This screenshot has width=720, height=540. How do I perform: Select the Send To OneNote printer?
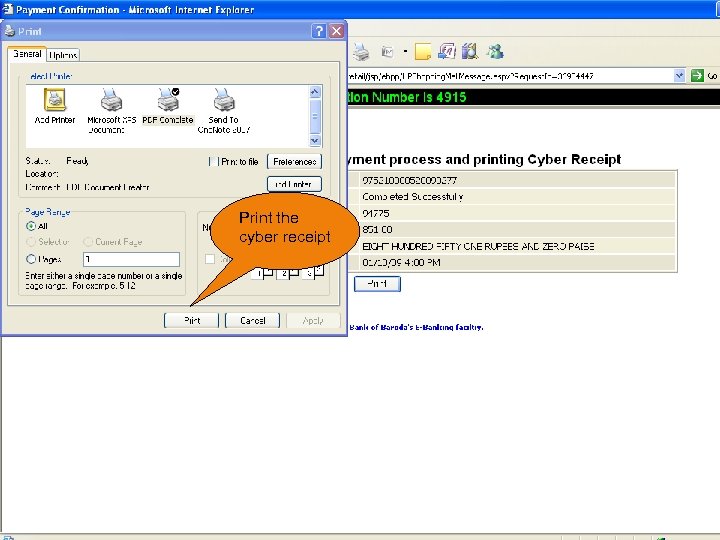coord(224,111)
